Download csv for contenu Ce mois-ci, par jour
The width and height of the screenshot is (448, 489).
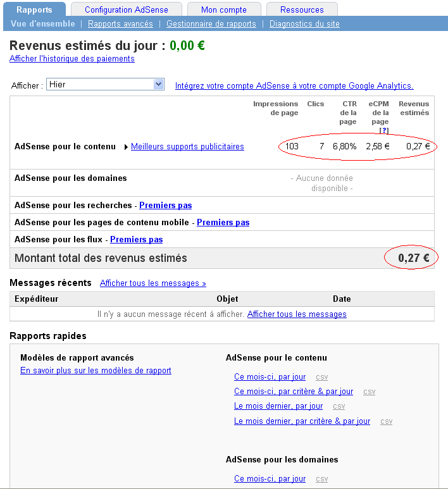tap(321, 377)
